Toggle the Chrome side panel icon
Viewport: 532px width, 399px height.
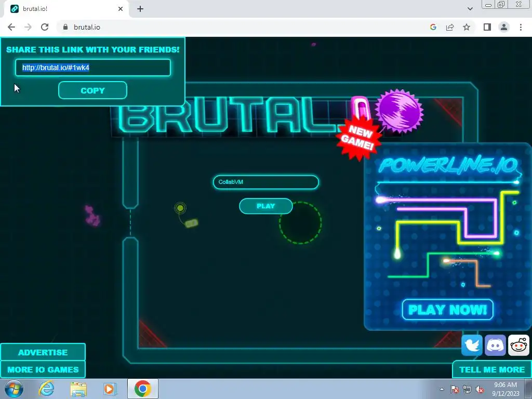pyautogui.click(x=487, y=27)
